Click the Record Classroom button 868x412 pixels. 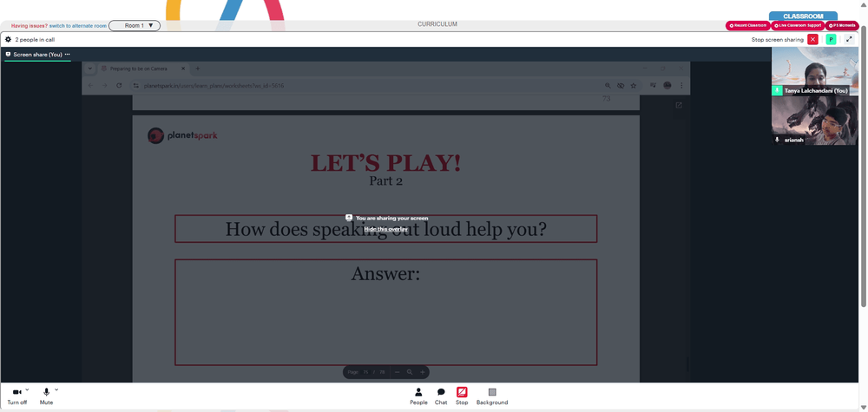coord(748,25)
